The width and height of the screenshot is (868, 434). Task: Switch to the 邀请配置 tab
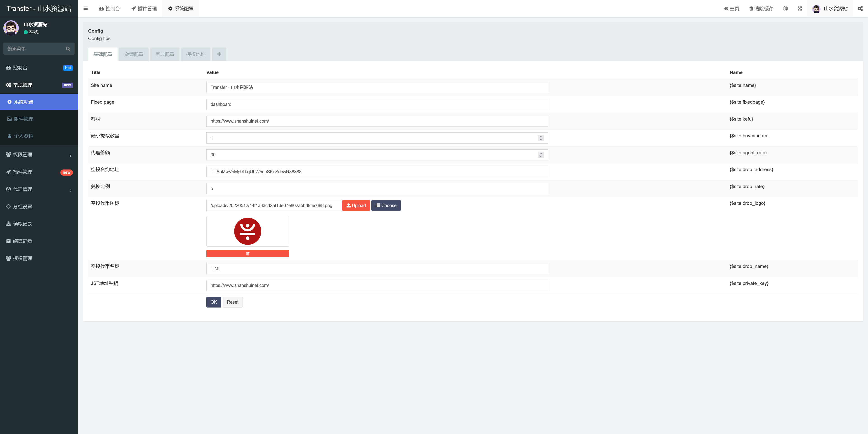(134, 54)
